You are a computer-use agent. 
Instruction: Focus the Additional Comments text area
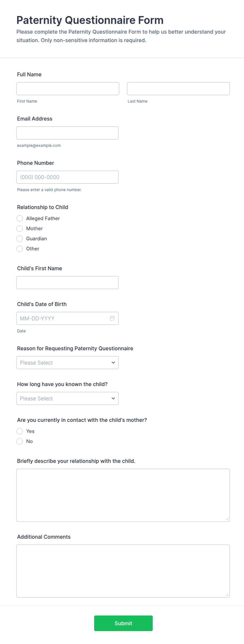click(123, 571)
